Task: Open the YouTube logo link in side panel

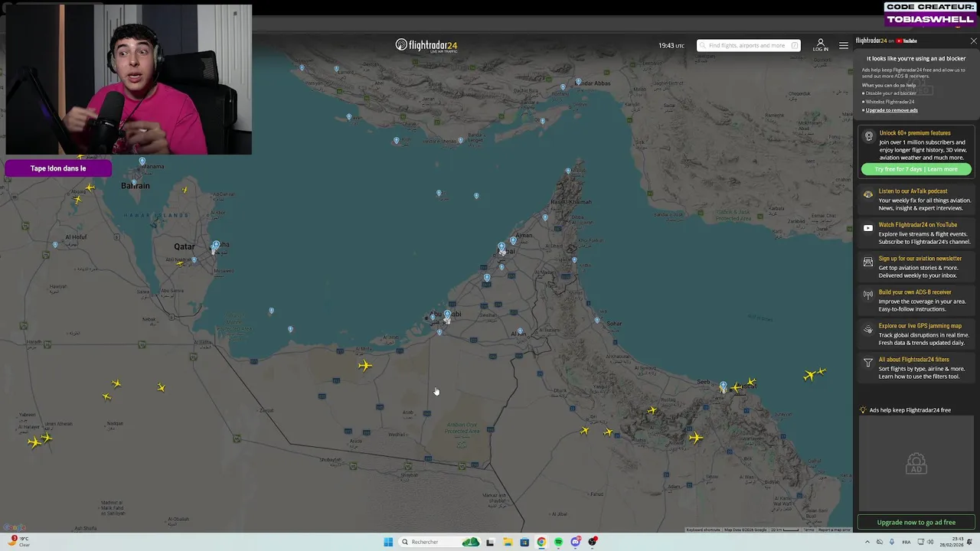Action: pos(907,41)
